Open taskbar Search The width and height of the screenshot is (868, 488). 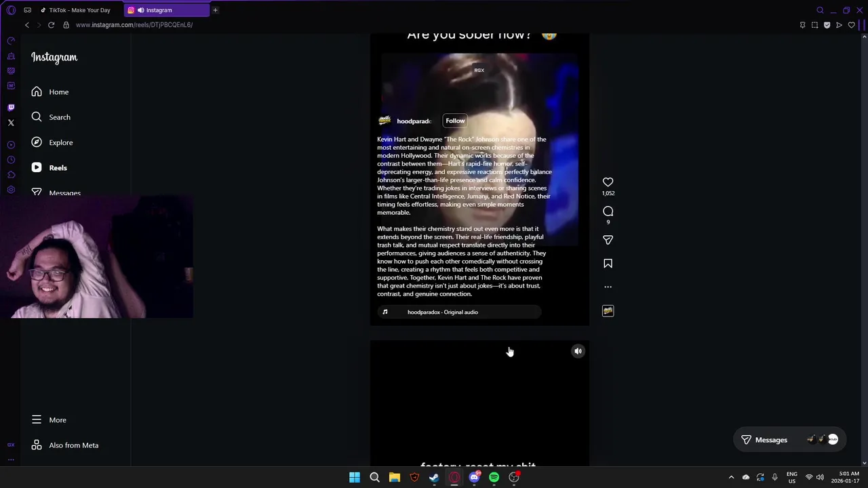[x=374, y=478]
